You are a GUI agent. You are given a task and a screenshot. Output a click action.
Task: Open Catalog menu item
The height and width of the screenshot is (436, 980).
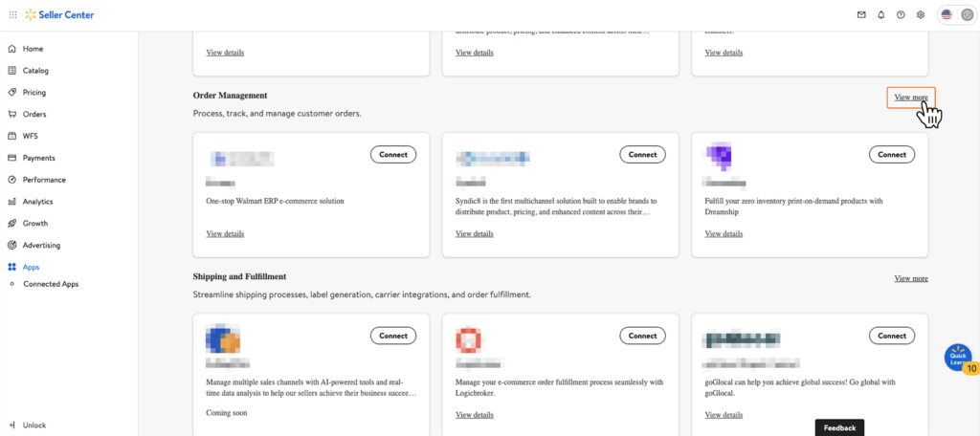35,71
